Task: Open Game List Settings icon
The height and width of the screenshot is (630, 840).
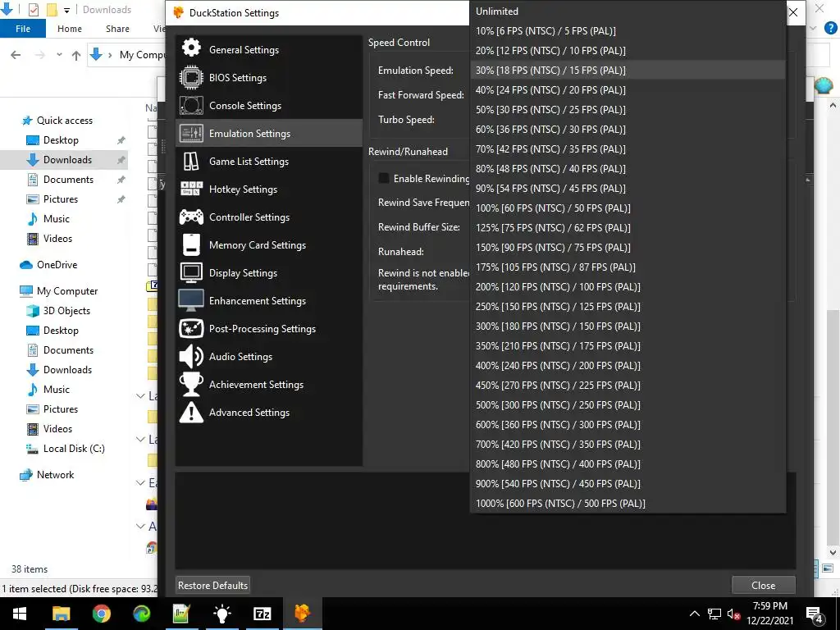Action: click(x=191, y=162)
